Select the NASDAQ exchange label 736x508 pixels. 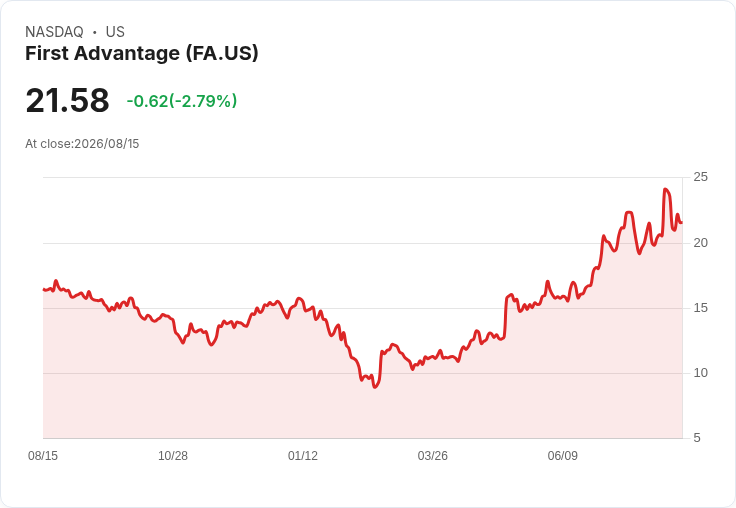pos(54,31)
